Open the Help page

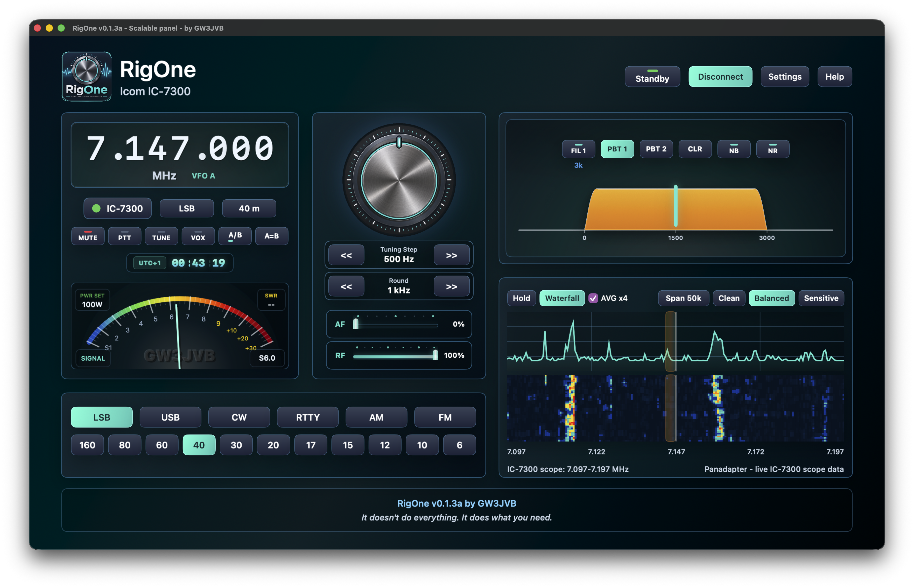coord(835,76)
